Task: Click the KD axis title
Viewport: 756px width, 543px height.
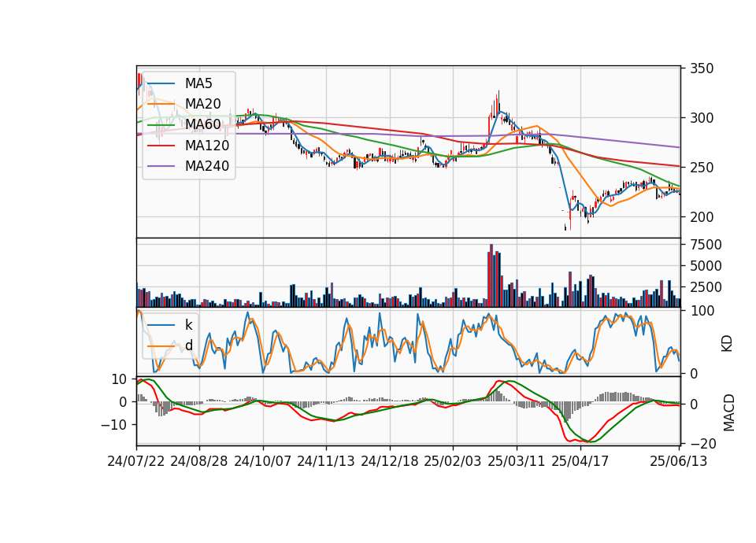Action: (x=727, y=344)
